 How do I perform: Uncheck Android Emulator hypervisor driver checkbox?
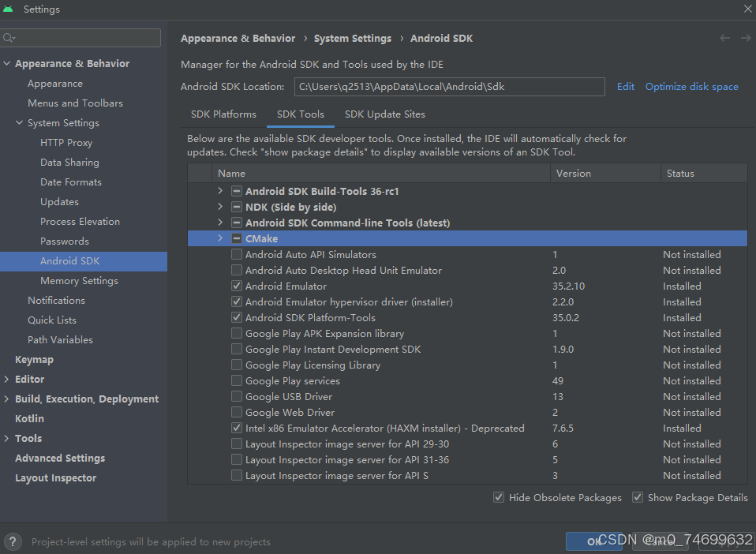(x=237, y=301)
